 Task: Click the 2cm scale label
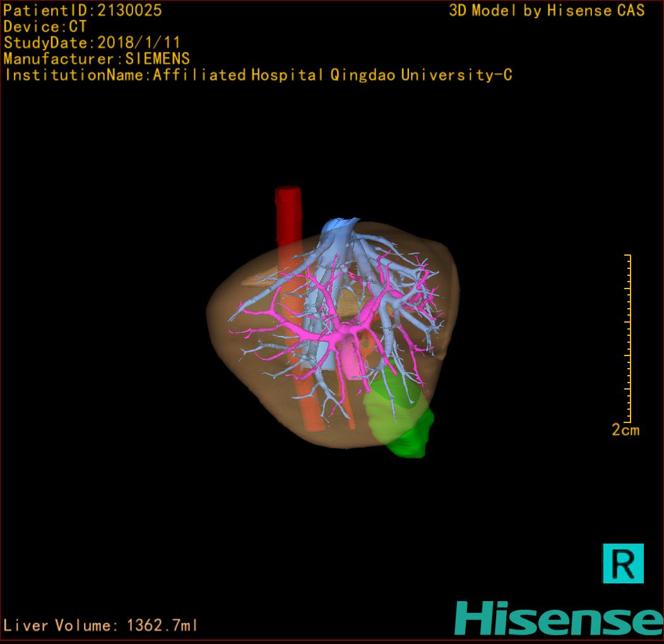tap(625, 431)
